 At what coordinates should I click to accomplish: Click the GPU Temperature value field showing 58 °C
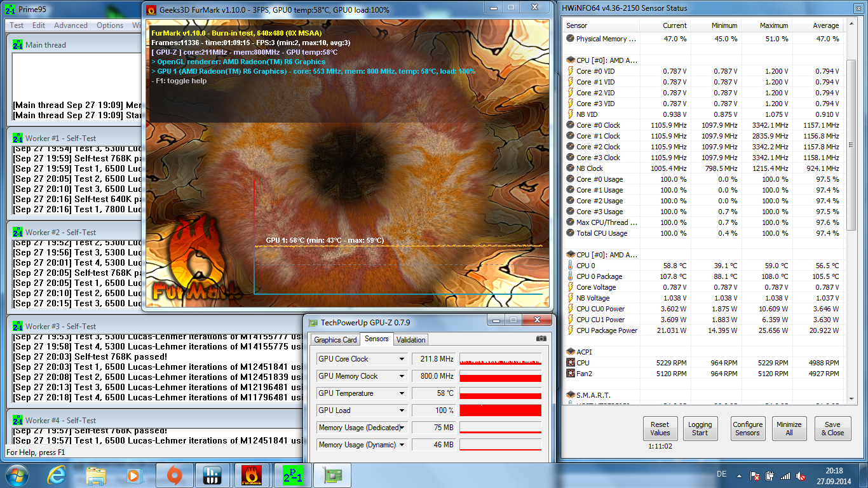tap(433, 393)
